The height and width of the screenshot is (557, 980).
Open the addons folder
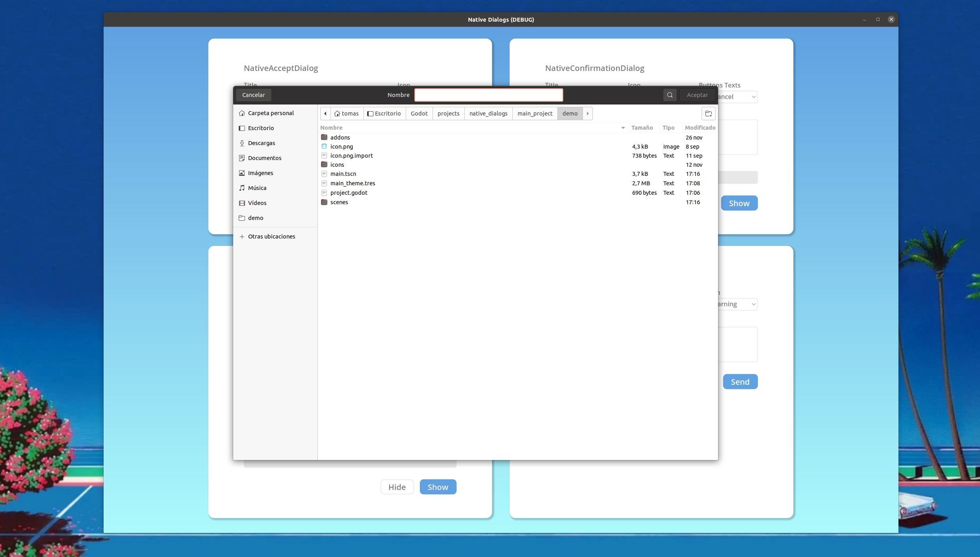coord(340,138)
